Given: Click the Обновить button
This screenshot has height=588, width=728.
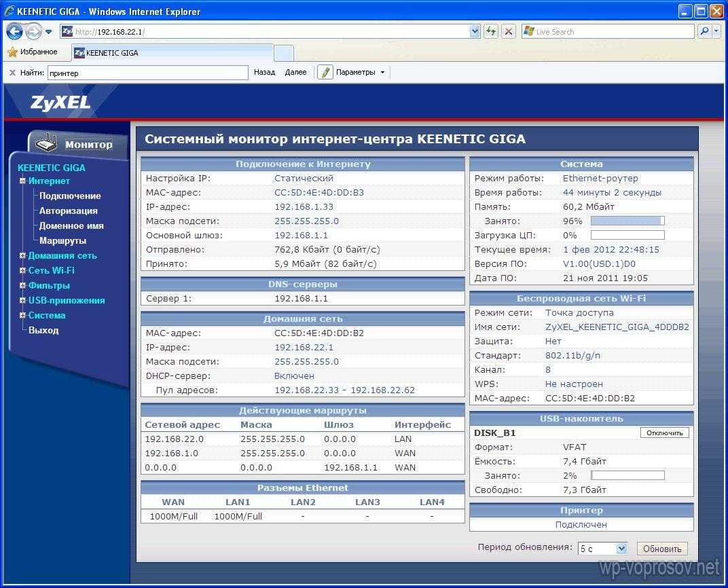Looking at the screenshot, I should click(x=662, y=549).
